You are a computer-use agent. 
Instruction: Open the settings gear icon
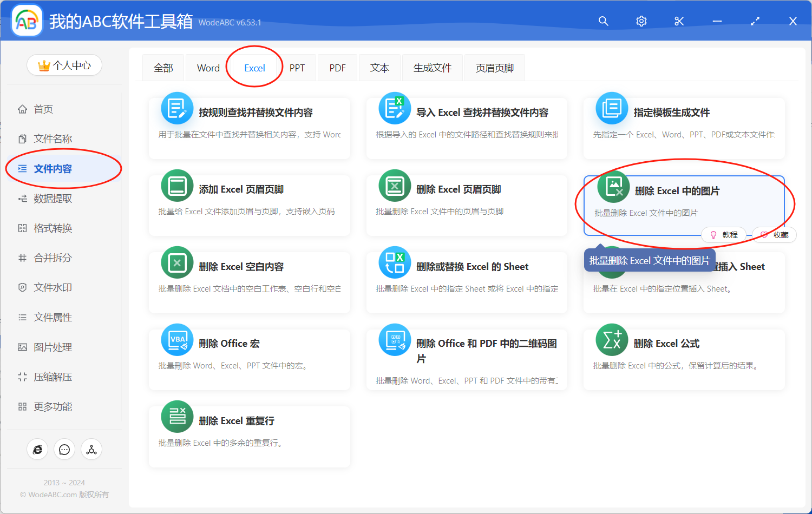click(x=641, y=21)
